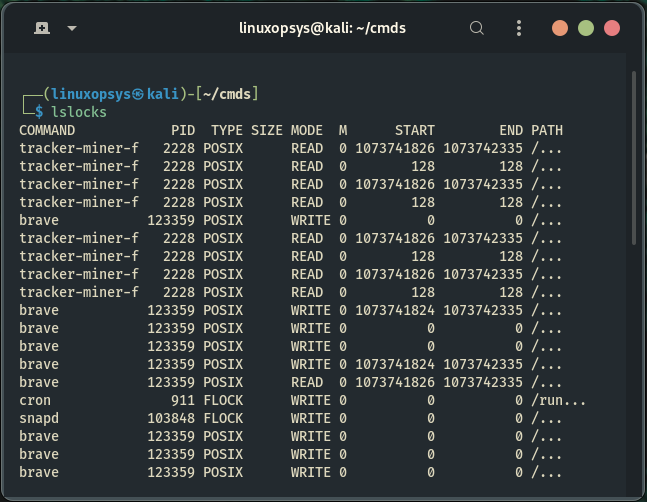Click the END column header
The width and height of the screenshot is (647, 502).
pos(511,130)
